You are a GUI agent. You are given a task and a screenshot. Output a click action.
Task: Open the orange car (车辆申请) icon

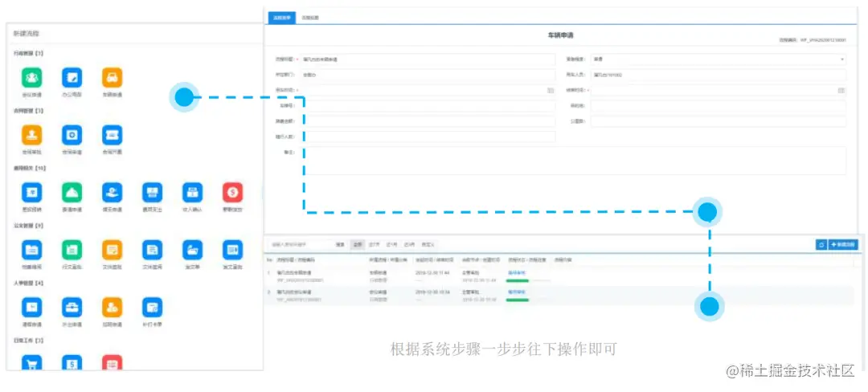113,77
